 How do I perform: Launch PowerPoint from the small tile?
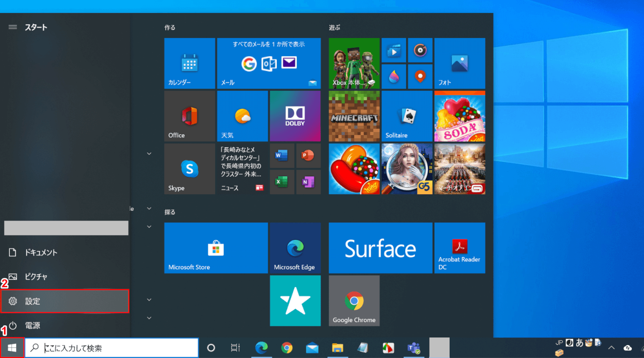308,156
